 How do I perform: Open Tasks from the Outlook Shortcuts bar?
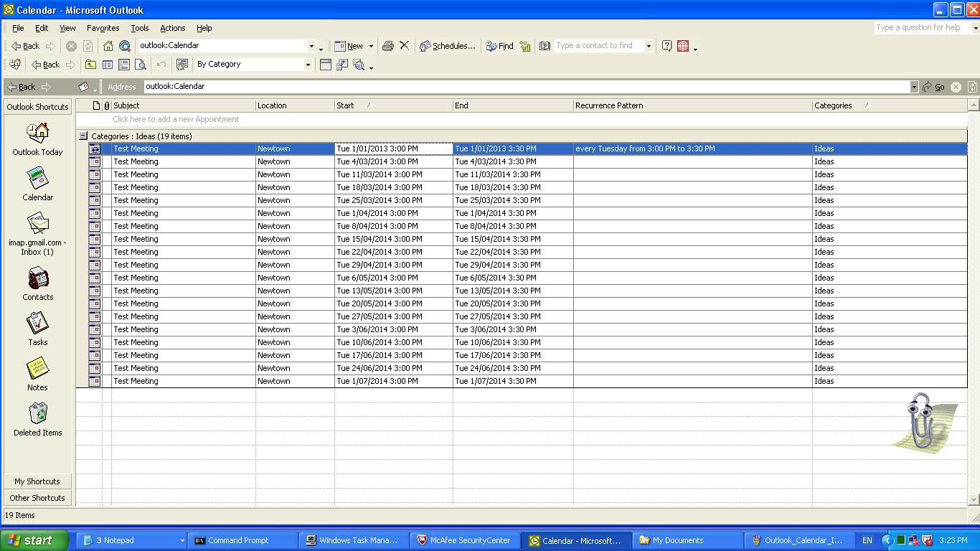click(x=37, y=329)
